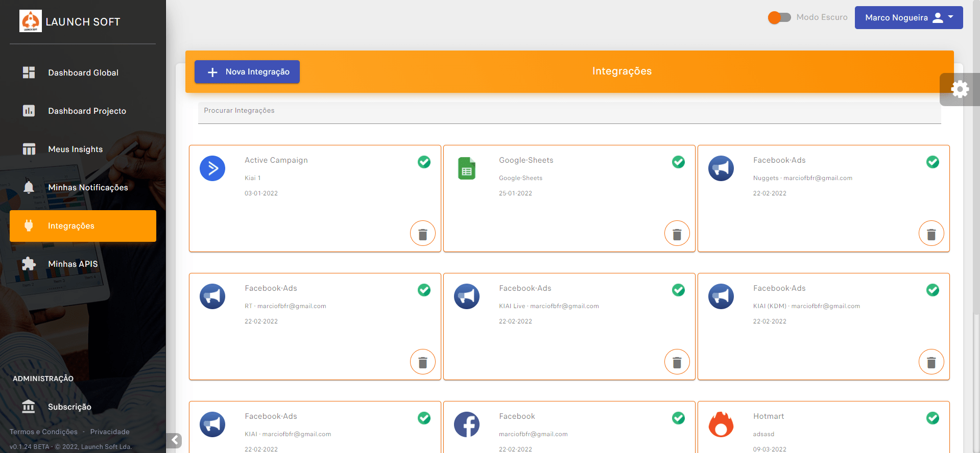Viewport: 980px width, 453px height.
Task: Open Termos e Condições link
Action: pos(43,432)
